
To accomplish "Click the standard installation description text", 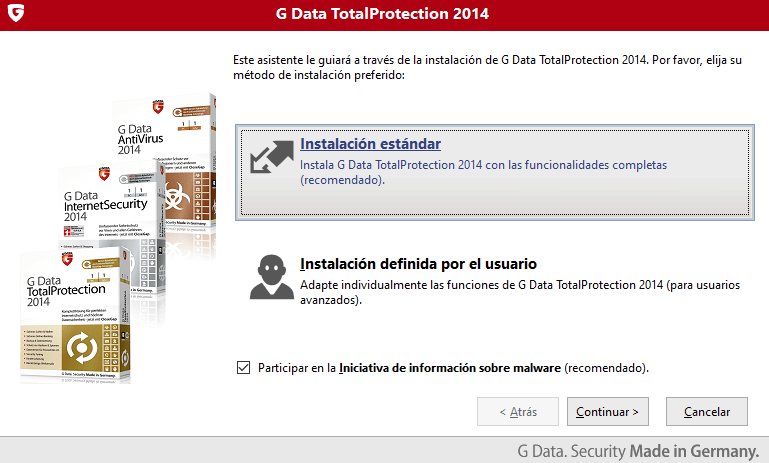I will (x=484, y=172).
